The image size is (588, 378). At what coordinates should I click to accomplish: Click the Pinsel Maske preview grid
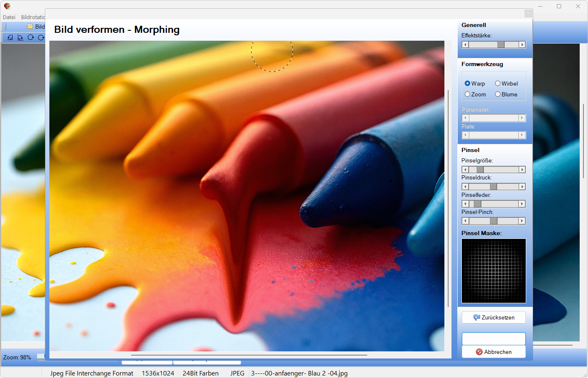(493, 270)
